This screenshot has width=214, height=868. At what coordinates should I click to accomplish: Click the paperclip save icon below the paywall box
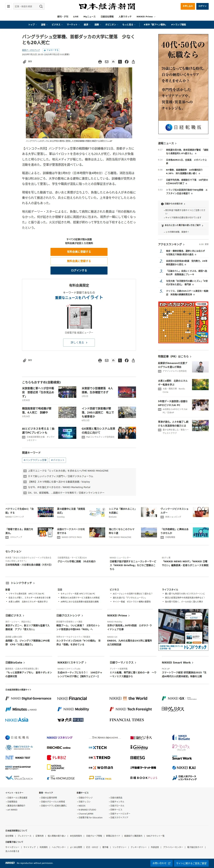24,360
